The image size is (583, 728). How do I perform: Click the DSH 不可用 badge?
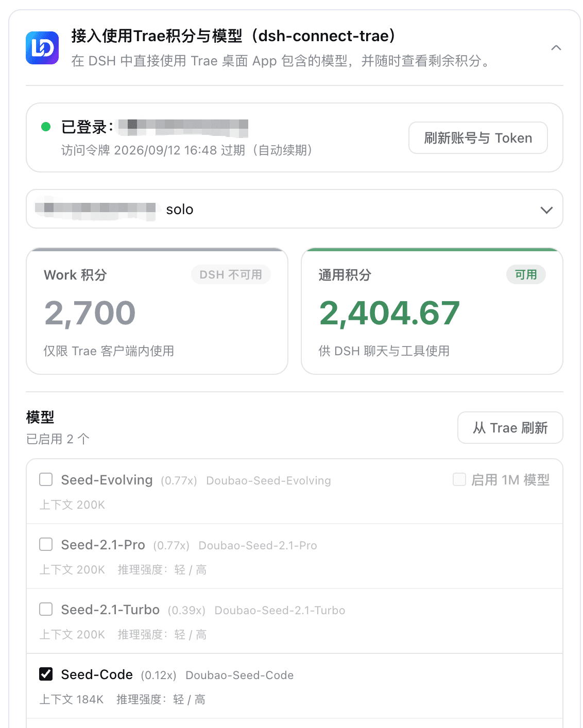pyautogui.click(x=231, y=275)
